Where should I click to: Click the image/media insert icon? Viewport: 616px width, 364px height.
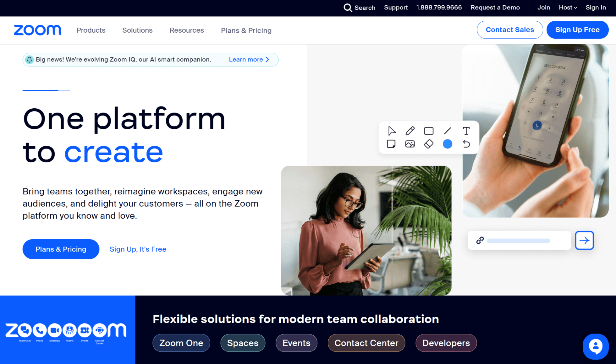409,144
